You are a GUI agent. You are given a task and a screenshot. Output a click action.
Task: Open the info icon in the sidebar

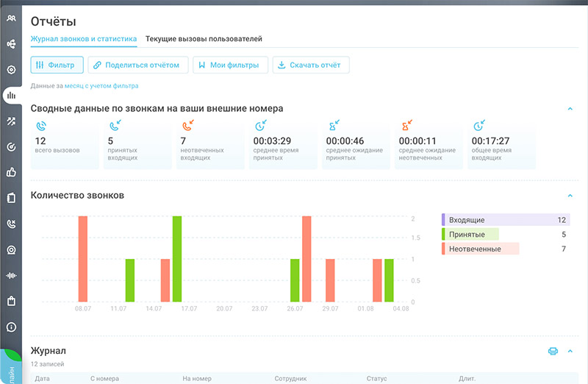(11, 327)
